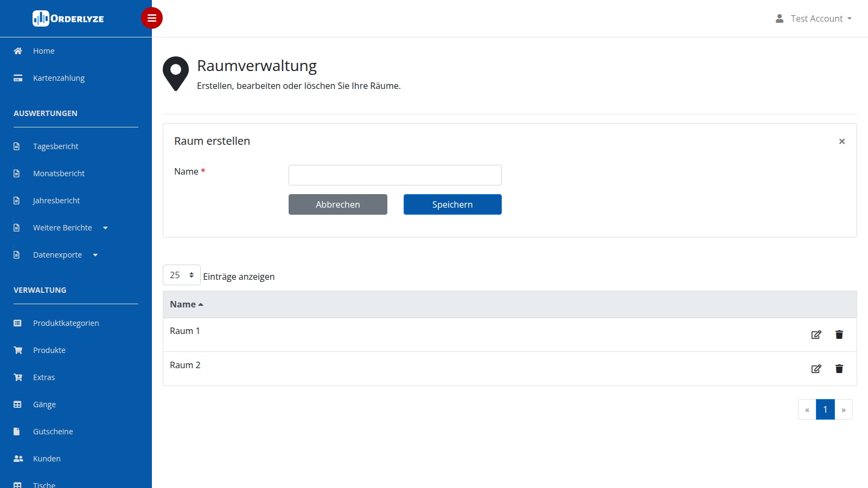Click the Speichern button
868x488 pixels.
tap(452, 204)
